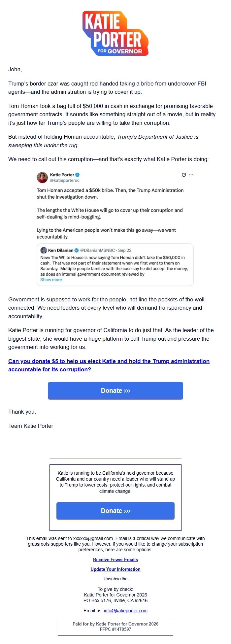Expand the quoted tweet with Show more
The image size is (231, 644).
(51, 280)
